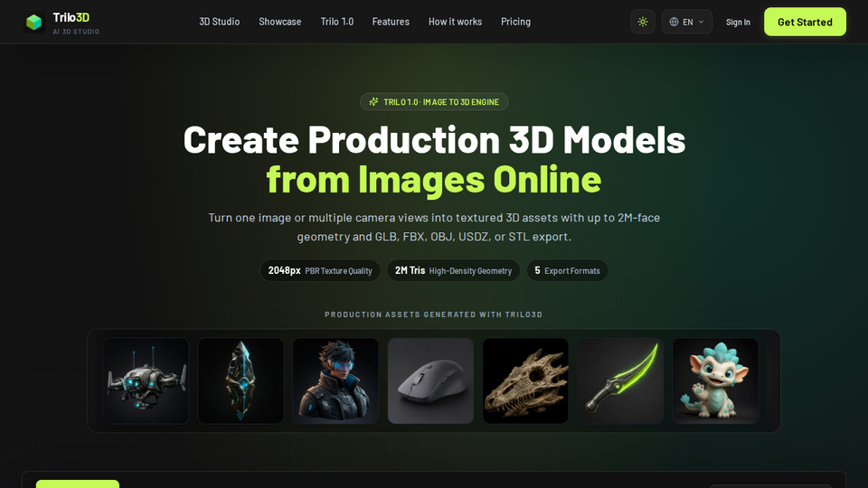Click the sparkle icon in the Trilo 1.0 badge
This screenshot has width=868, height=488.
point(373,102)
